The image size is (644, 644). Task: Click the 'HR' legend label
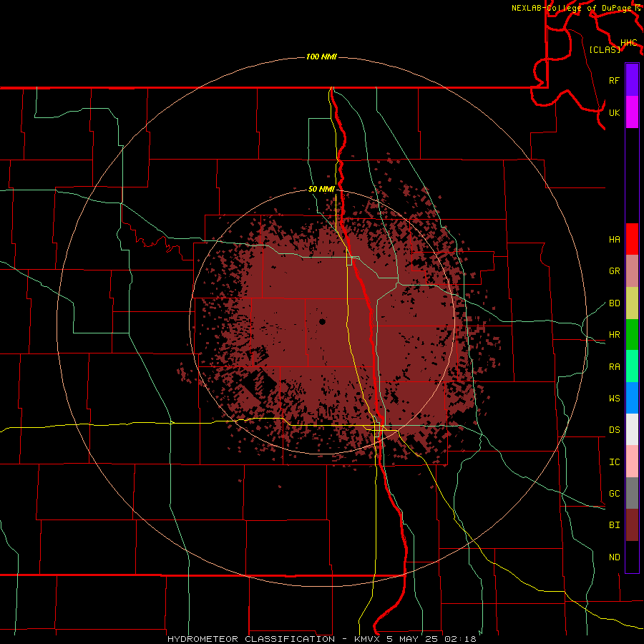click(x=614, y=335)
